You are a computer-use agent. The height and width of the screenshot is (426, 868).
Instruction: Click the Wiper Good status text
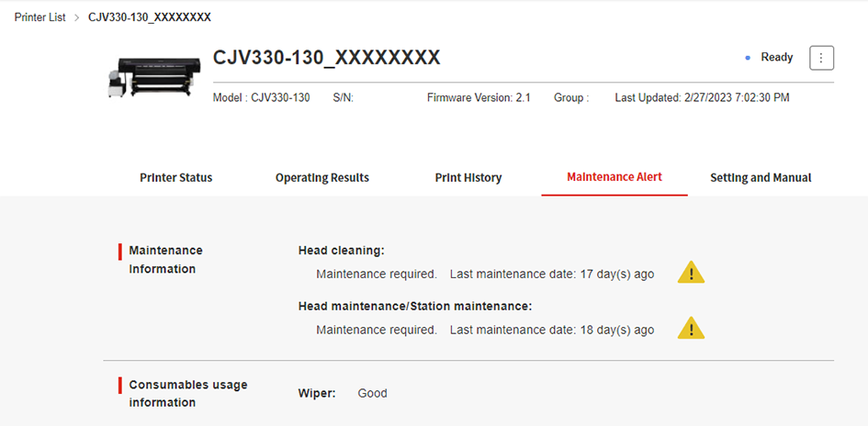point(372,394)
